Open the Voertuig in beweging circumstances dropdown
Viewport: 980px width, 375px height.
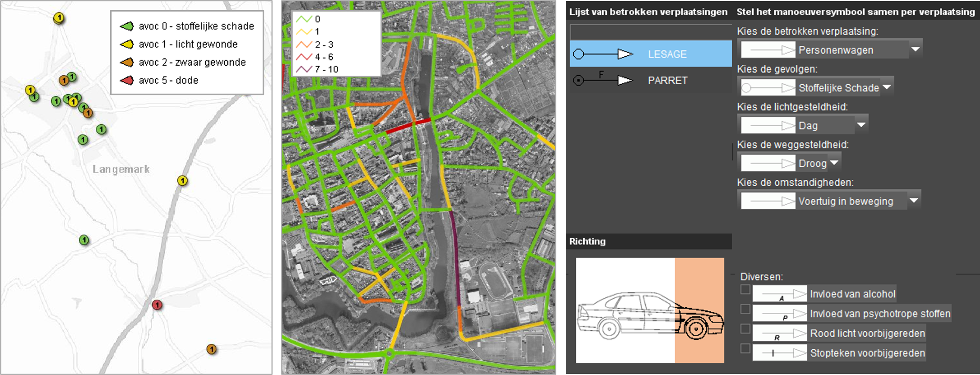914,200
